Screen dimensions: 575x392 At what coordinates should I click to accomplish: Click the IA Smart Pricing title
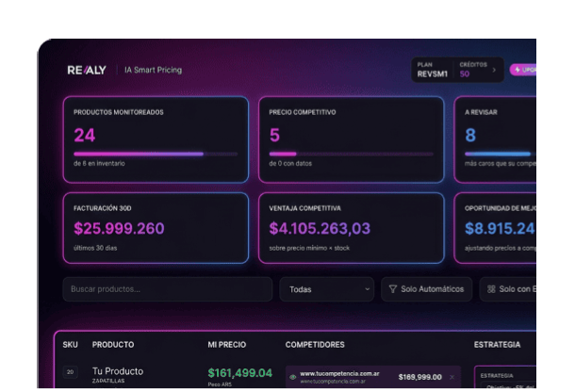pos(153,70)
